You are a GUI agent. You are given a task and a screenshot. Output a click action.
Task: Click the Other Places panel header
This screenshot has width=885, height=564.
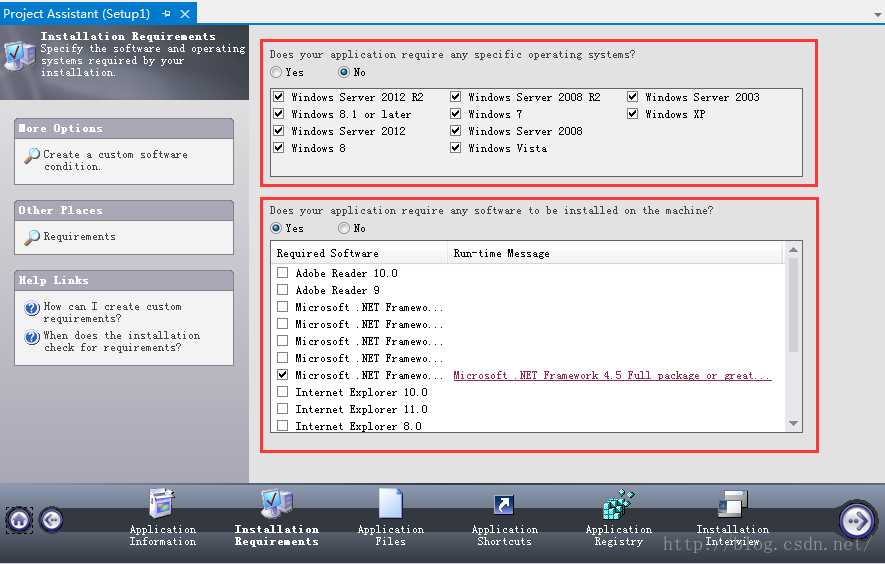(x=124, y=211)
